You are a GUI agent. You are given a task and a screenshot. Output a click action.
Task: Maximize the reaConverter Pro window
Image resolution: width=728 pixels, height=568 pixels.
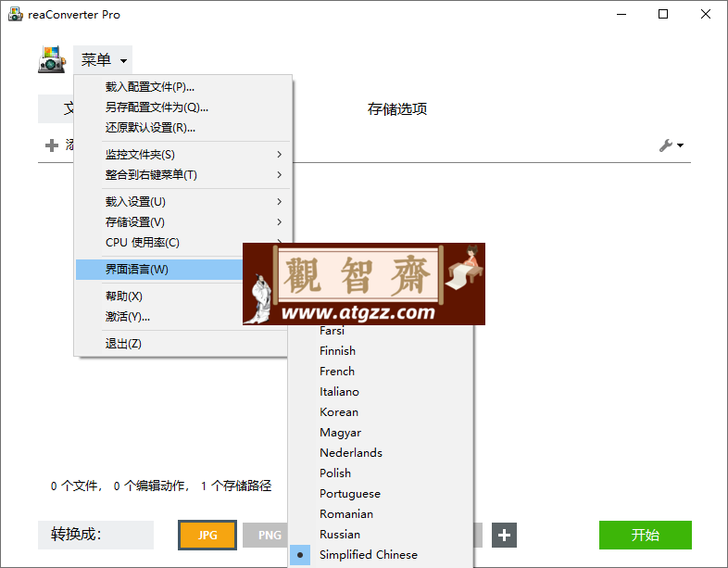click(x=663, y=15)
